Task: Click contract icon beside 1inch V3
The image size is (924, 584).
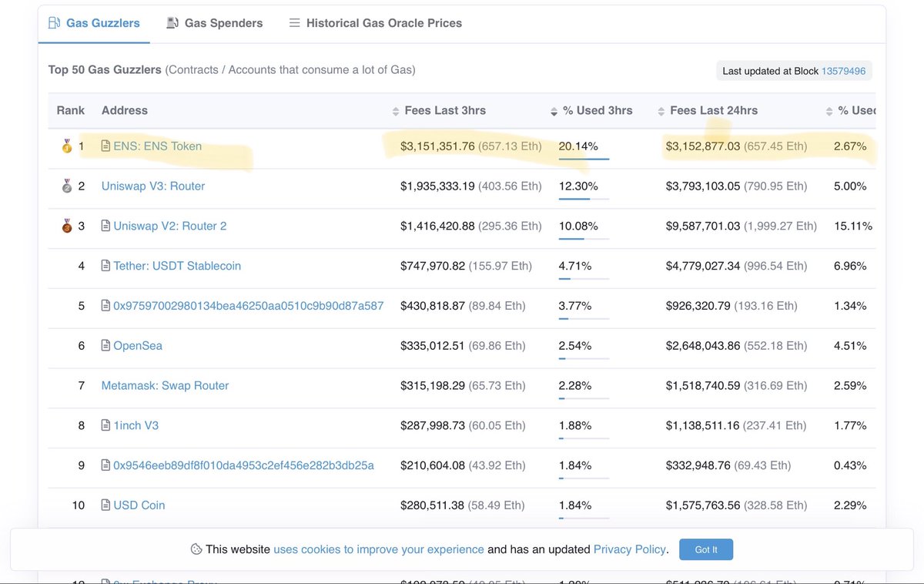Action: click(106, 426)
